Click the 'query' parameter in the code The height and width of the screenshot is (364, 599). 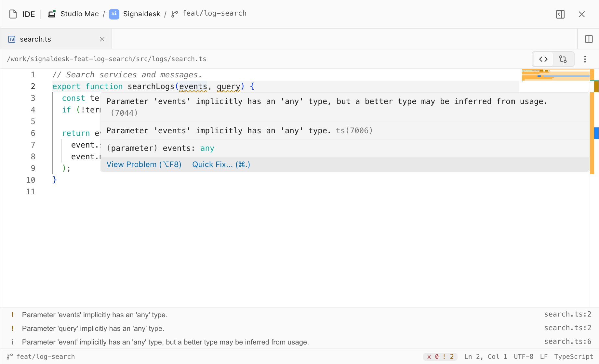click(229, 86)
